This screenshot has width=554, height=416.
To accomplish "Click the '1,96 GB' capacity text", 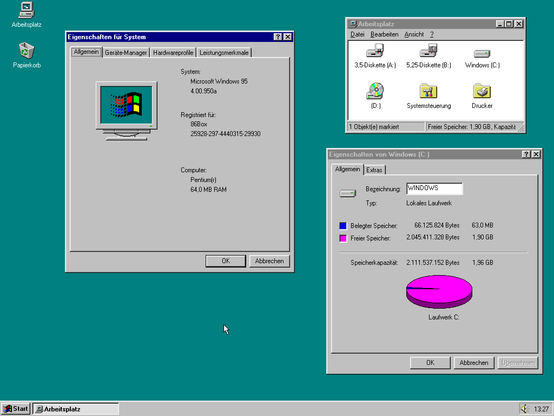I will (x=483, y=262).
